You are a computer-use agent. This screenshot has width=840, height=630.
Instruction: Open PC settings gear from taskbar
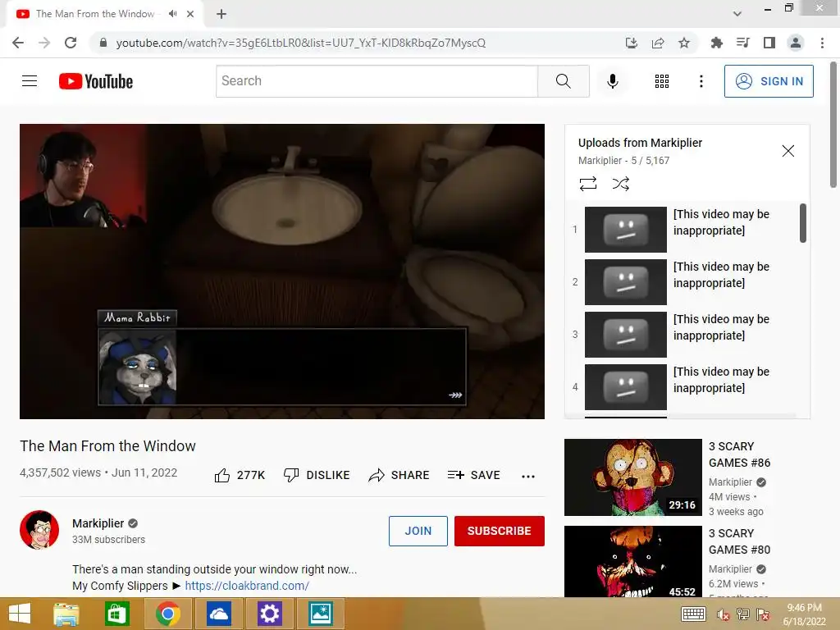(269, 614)
